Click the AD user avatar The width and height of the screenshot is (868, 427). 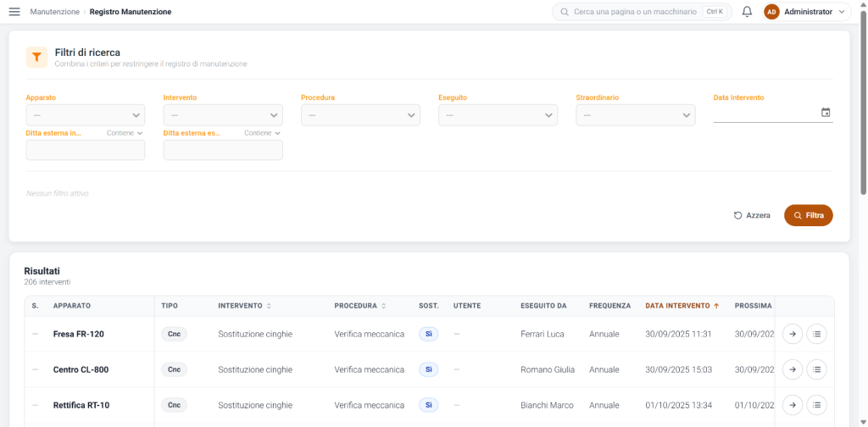pyautogui.click(x=771, y=12)
